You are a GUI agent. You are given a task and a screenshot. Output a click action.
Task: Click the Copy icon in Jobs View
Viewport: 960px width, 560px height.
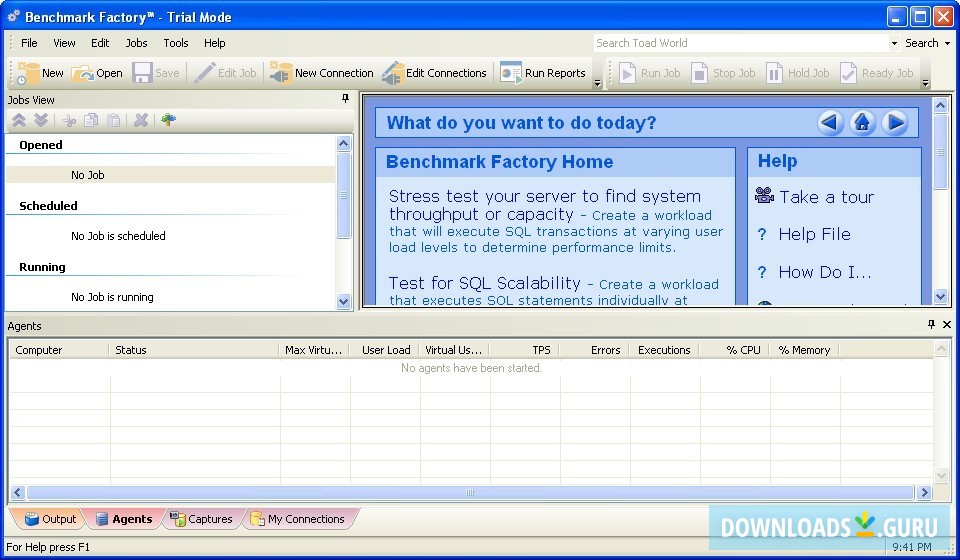(x=91, y=121)
